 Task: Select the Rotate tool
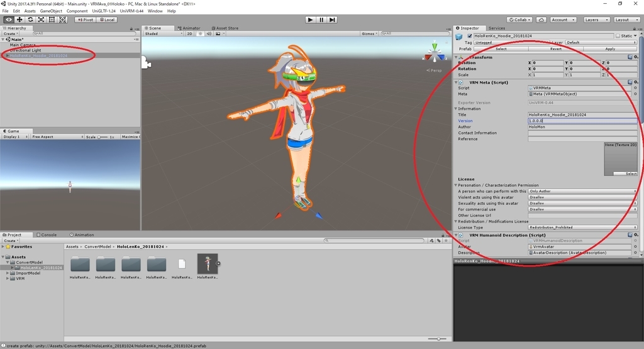[x=30, y=19]
